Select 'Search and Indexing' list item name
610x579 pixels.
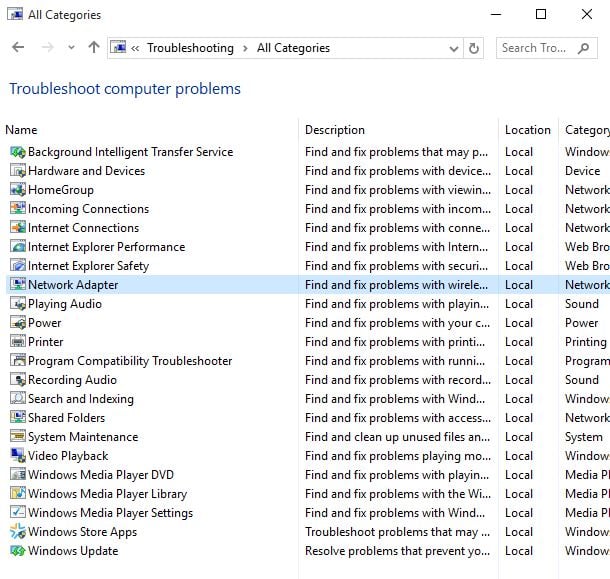(x=81, y=398)
